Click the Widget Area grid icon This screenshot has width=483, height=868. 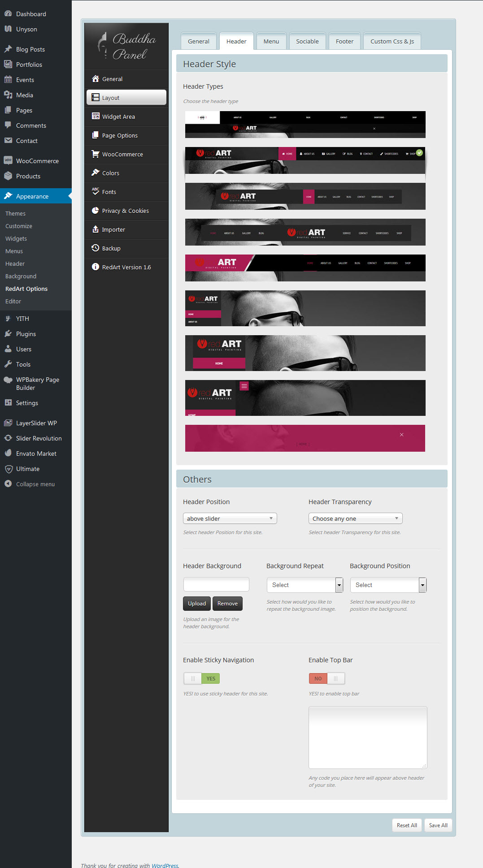[x=95, y=116]
